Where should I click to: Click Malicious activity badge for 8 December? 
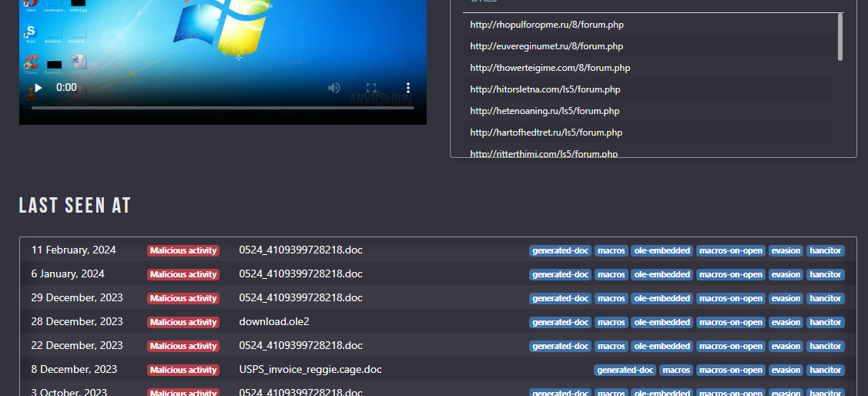coord(183,369)
